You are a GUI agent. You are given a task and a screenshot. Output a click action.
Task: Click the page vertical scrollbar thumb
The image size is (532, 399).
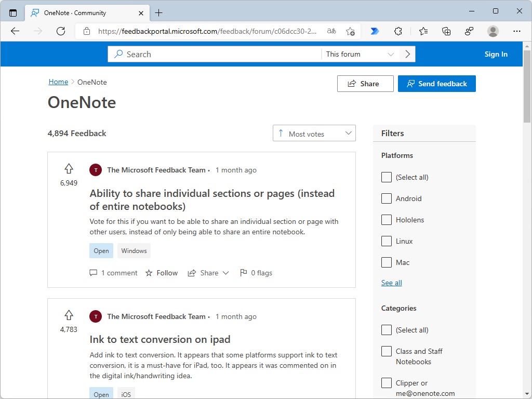coord(527,86)
